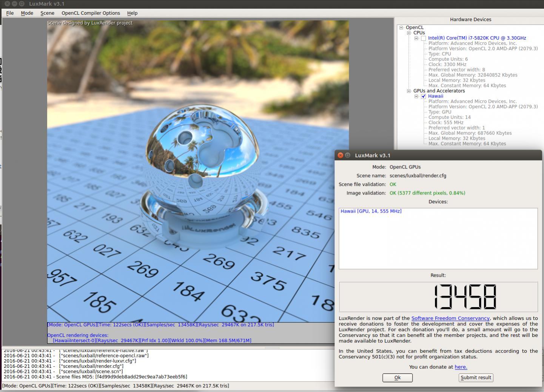Image resolution: width=544 pixels, height=392 pixels.
Task: Click 'scenes/luxball/render.cfg' scene name value
Action: click(x=418, y=176)
